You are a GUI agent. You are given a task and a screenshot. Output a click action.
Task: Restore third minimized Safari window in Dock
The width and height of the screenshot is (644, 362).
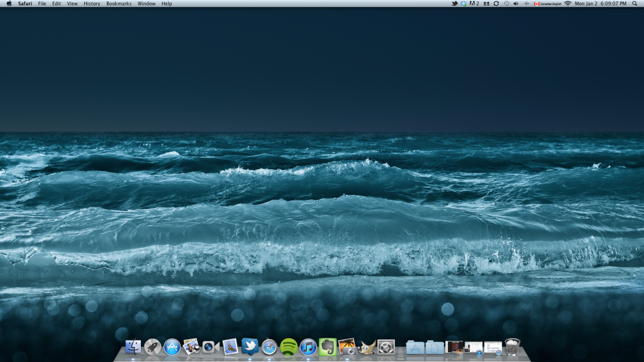coord(493,348)
